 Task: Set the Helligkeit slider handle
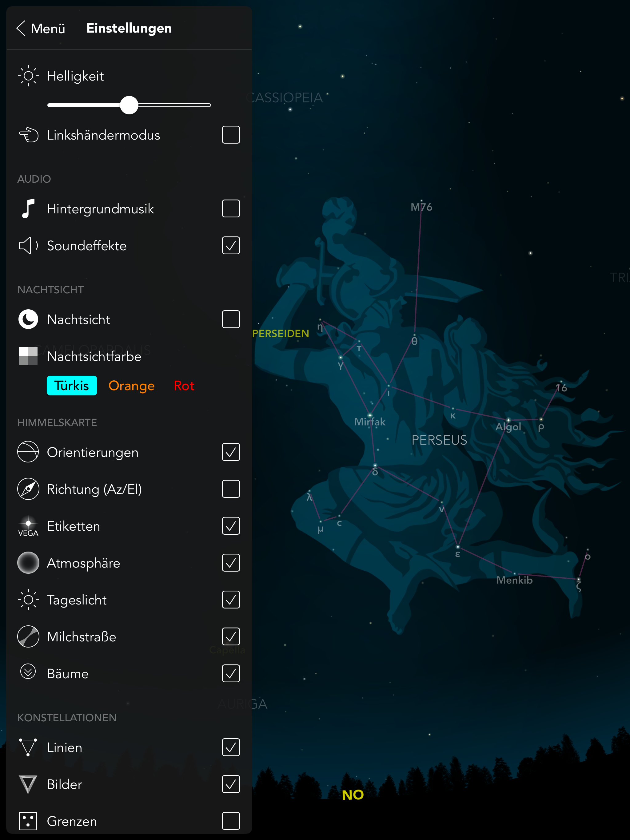(x=129, y=105)
